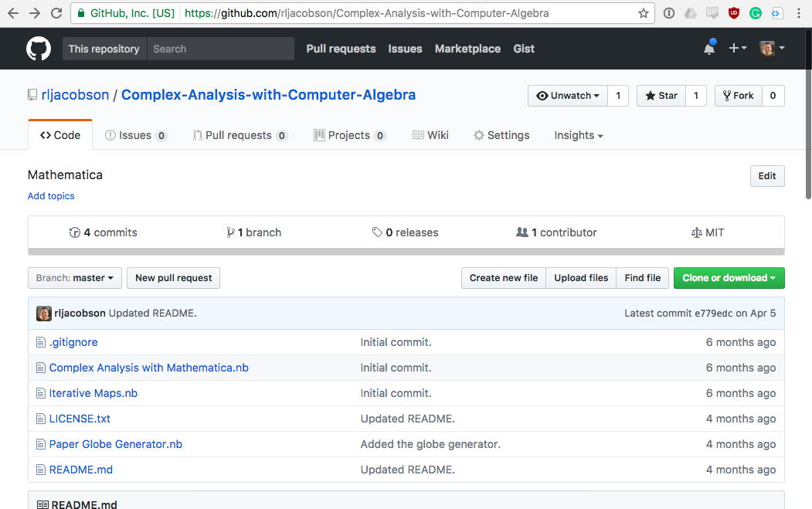Open rljacobson owner profile link

pyautogui.click(x=75, y=95)
